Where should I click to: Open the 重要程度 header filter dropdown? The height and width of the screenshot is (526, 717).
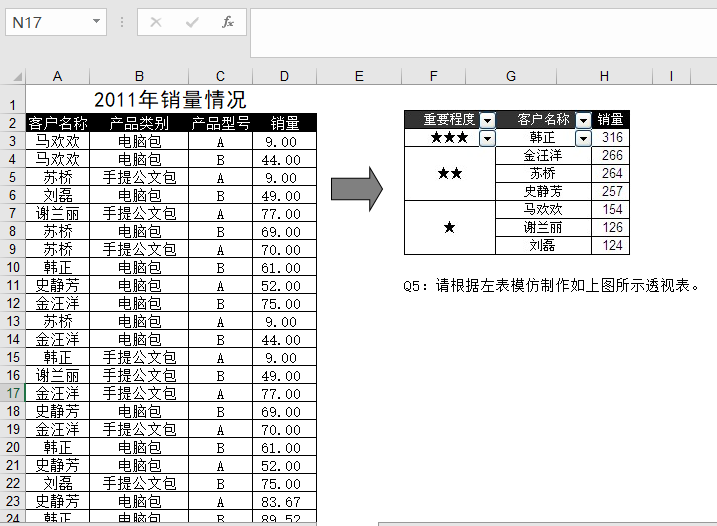pyautogui.click(x=488, y=120)
